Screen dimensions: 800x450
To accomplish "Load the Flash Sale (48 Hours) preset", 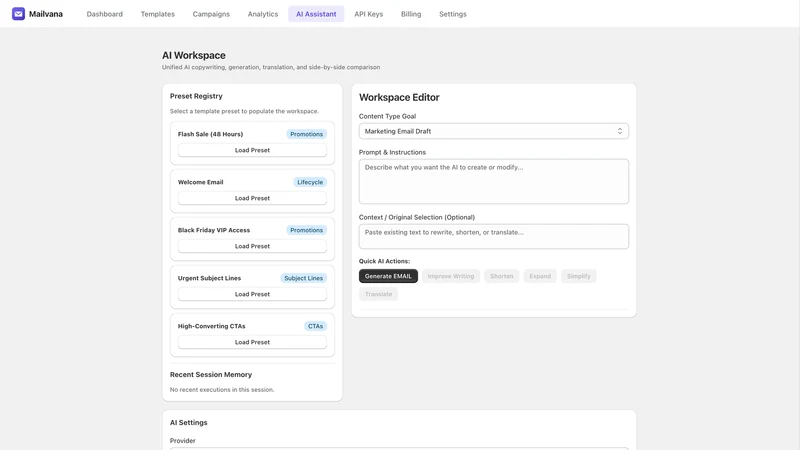I will click(x=252, y=150).
